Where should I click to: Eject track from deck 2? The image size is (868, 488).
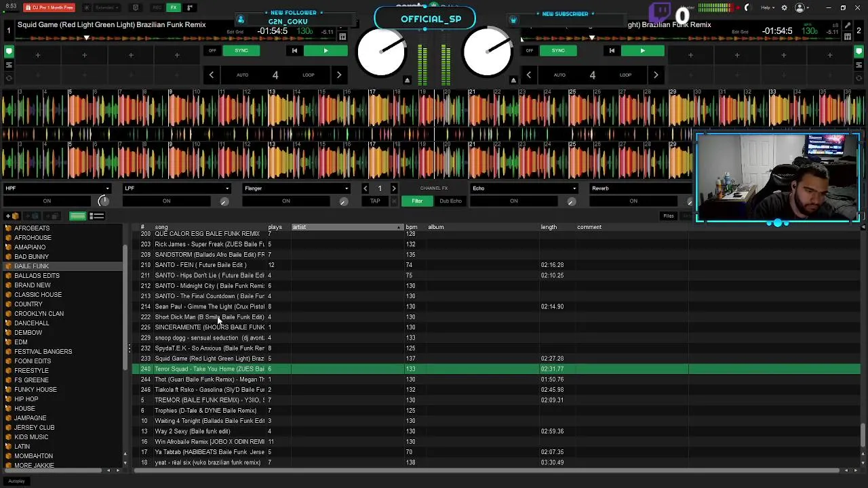click(513, 80)
